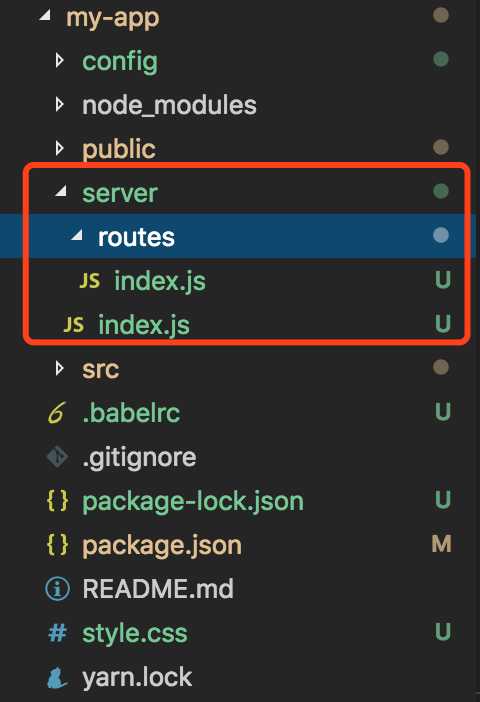
Task: Open the package.json file
Action: pos(162,546)
